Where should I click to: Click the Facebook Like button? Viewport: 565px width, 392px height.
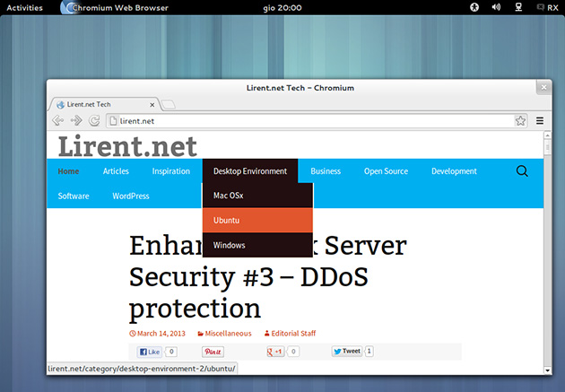click(x=150, y=352)
